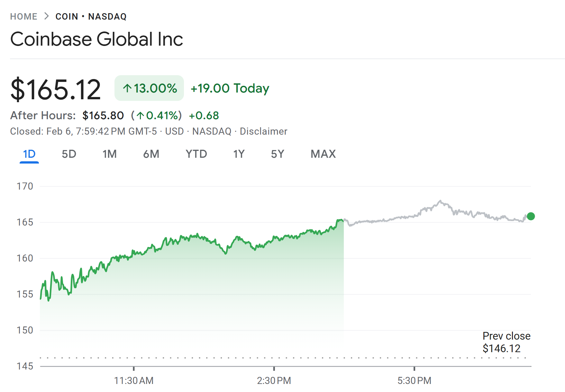Click the breadcrumb chevron after HOME
The image size is (565, 392).
[x=47, y=16]
